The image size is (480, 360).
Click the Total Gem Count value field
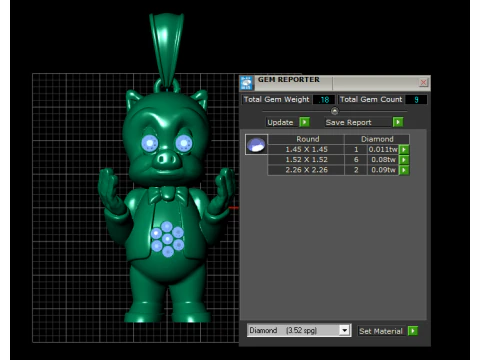(x=416, y=100)
